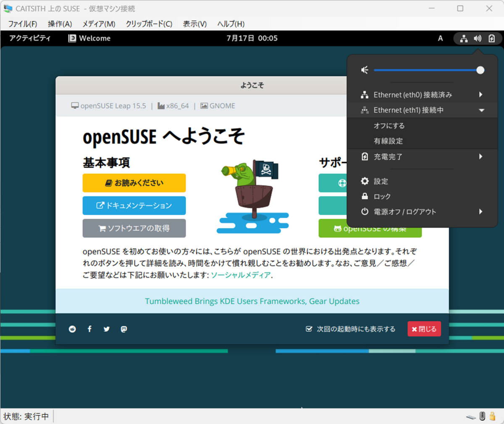Click the input method 'A' indicator
Screen dimensions: 504x424
[x=440, y=38]
